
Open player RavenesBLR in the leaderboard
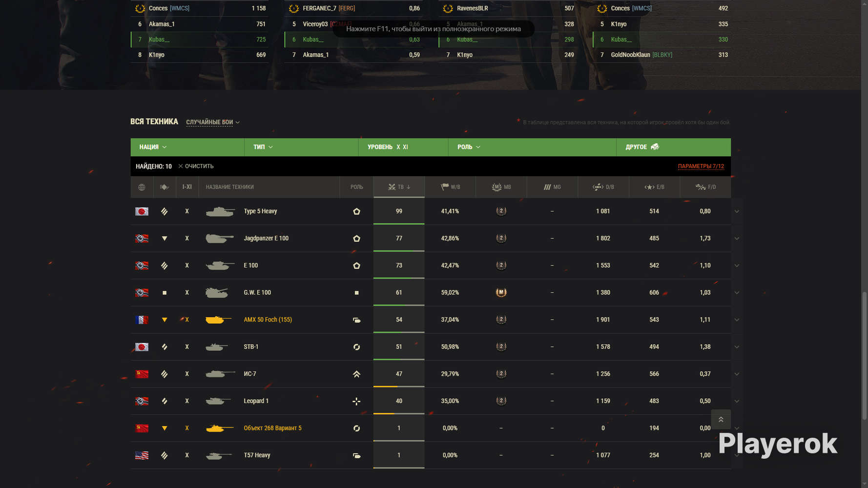tap(473, 8)
